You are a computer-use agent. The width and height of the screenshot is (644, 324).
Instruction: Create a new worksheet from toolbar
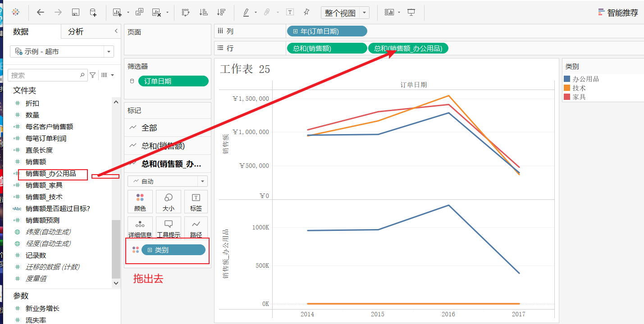(x=117, y=13)
